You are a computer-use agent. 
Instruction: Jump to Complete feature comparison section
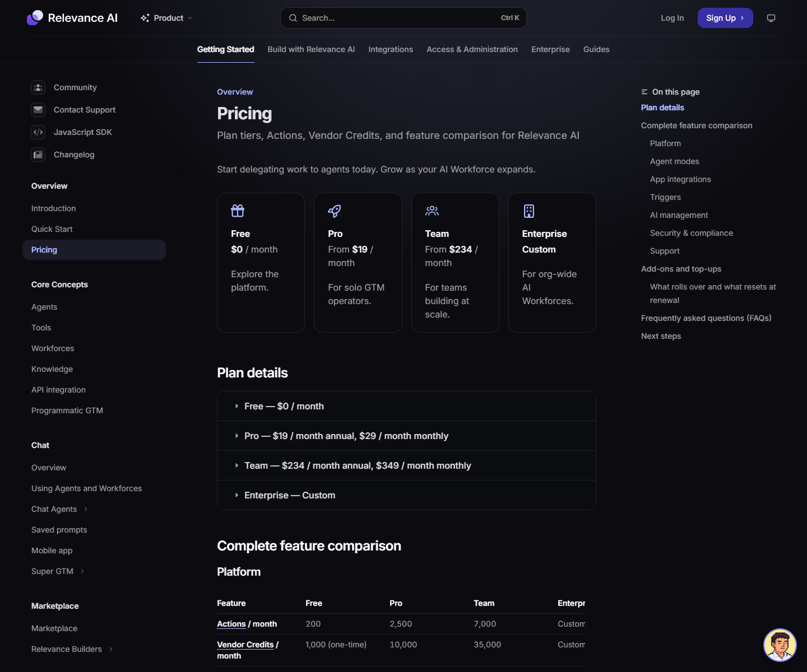click(x=697, y=125)
